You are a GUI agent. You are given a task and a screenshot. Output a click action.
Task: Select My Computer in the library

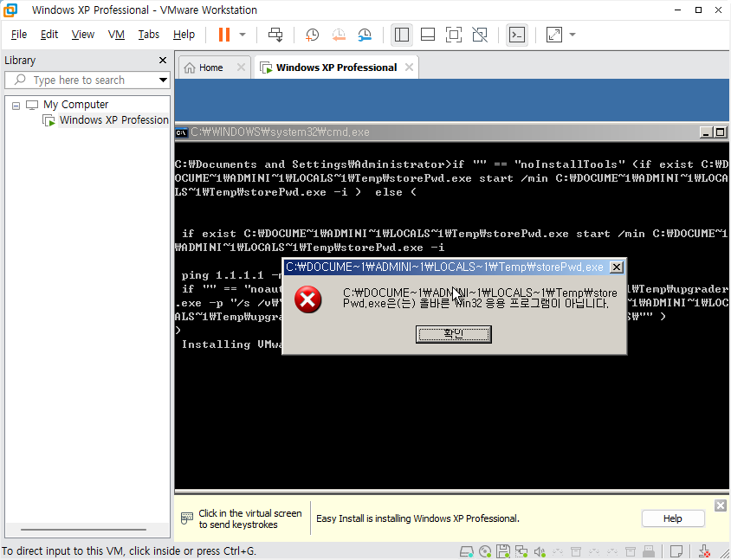[75, 105]
